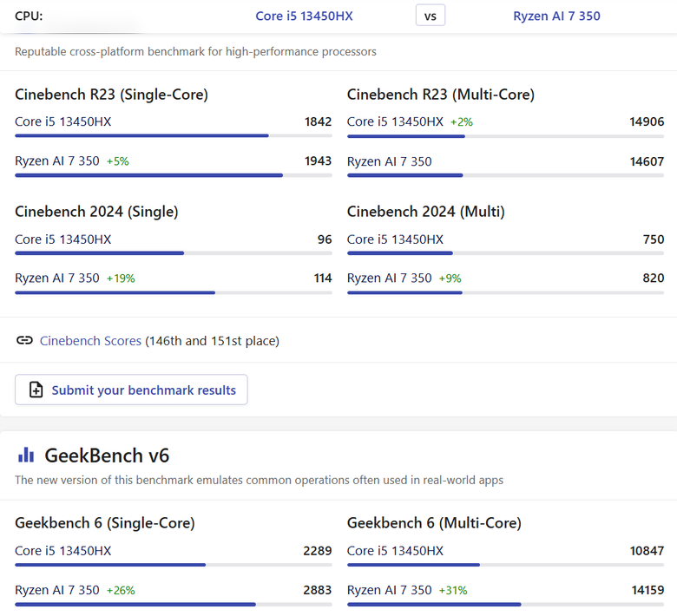Click the GeekBench v6 heading
The width and height of the screenshot is (677, 616).
tap(107, 455)
